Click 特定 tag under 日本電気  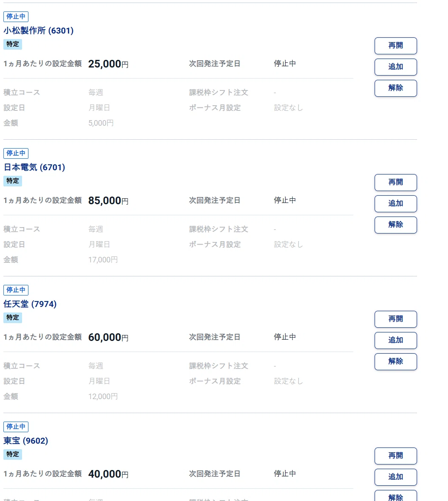click(x=13, y=181)
